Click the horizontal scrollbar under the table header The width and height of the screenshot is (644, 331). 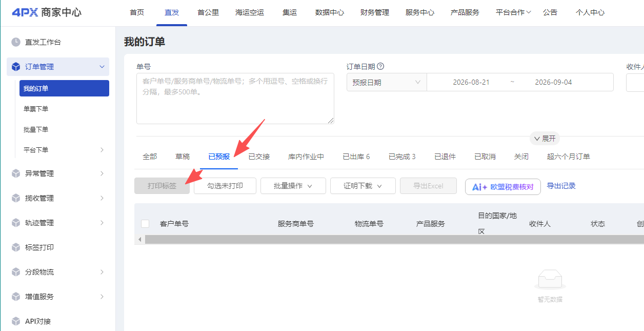point(394,240)
